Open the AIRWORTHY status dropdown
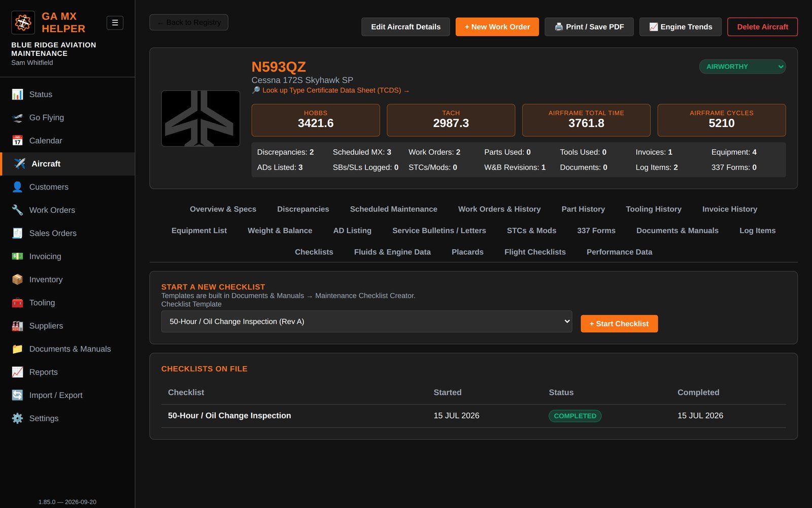 pos(742,67)
